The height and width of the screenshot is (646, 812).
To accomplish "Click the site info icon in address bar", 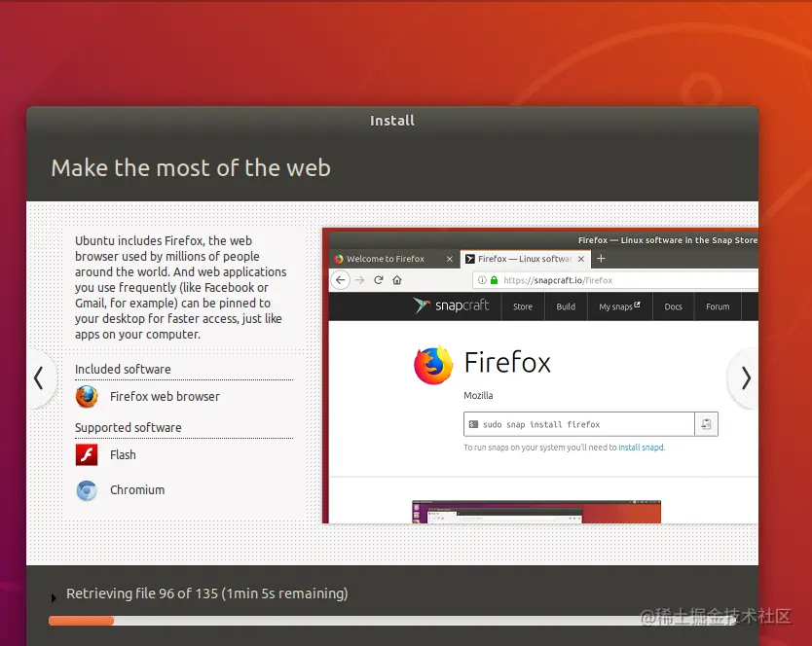I will click(482, 280).
